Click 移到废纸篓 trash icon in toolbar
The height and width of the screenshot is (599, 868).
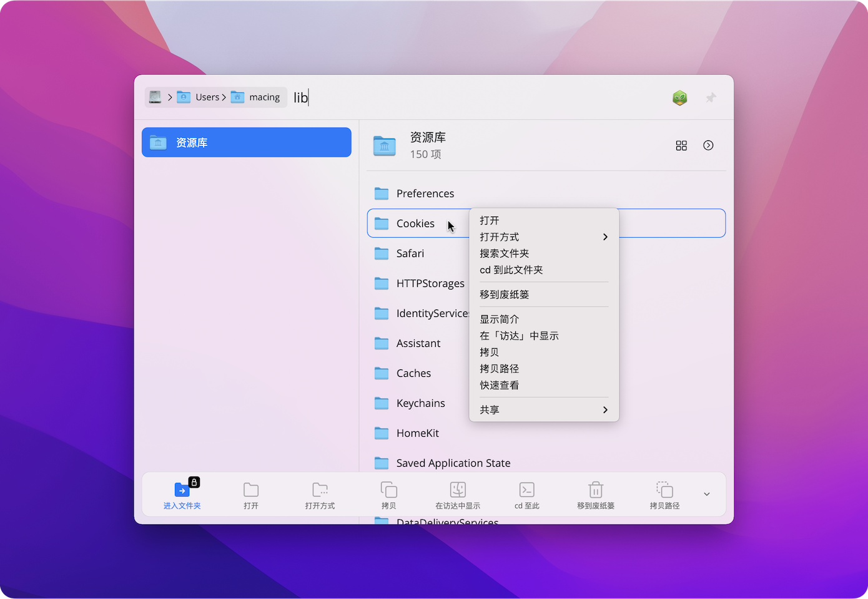596,490
